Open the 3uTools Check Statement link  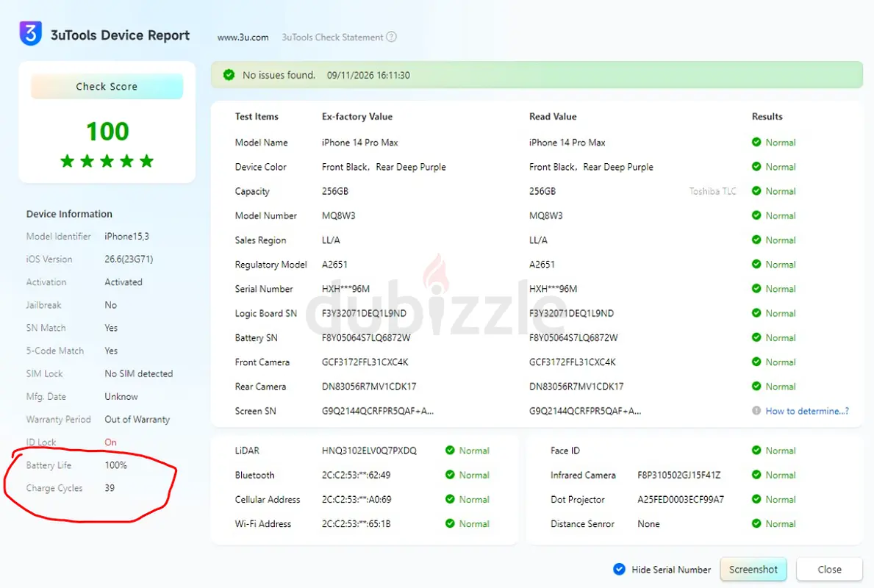[333, 37]
